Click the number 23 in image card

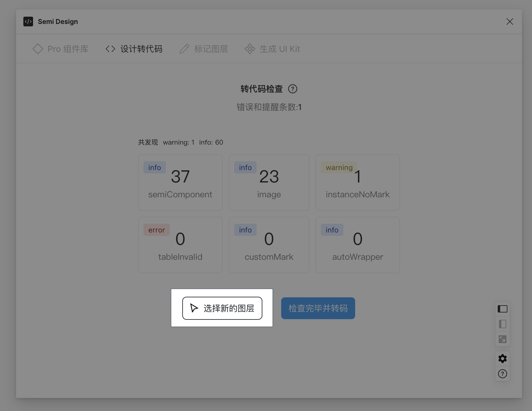coord(269,176)
